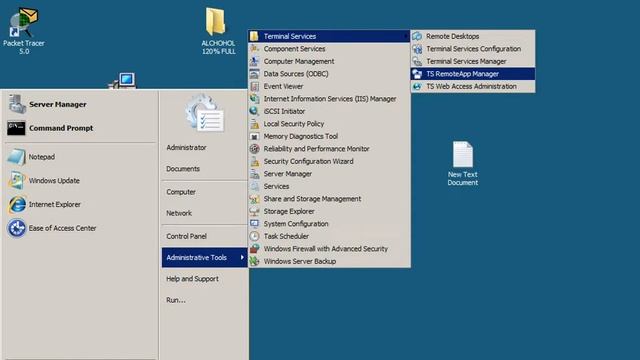The image size is (640, 360).
Task: Open Documents from Start menu
Action: coord(183,169)
